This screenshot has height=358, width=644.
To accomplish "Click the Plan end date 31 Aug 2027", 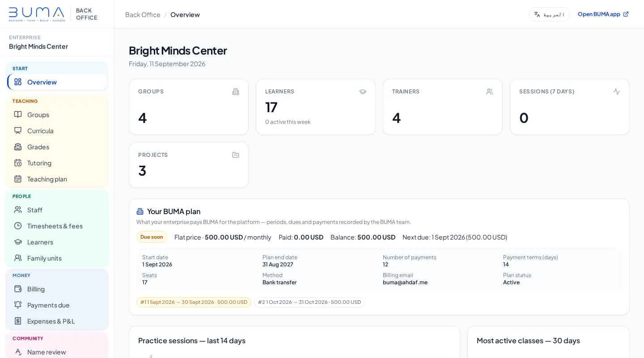I will coord(278,265).
